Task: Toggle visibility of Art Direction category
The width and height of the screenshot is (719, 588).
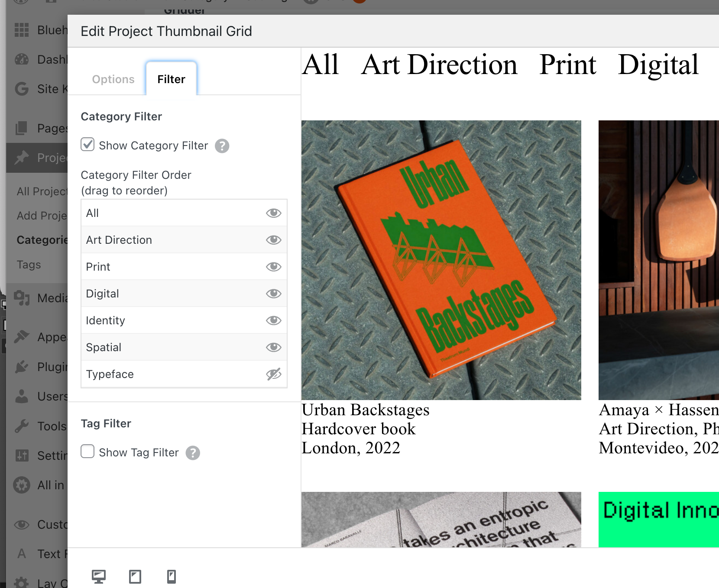Action: tap(273, 240)
